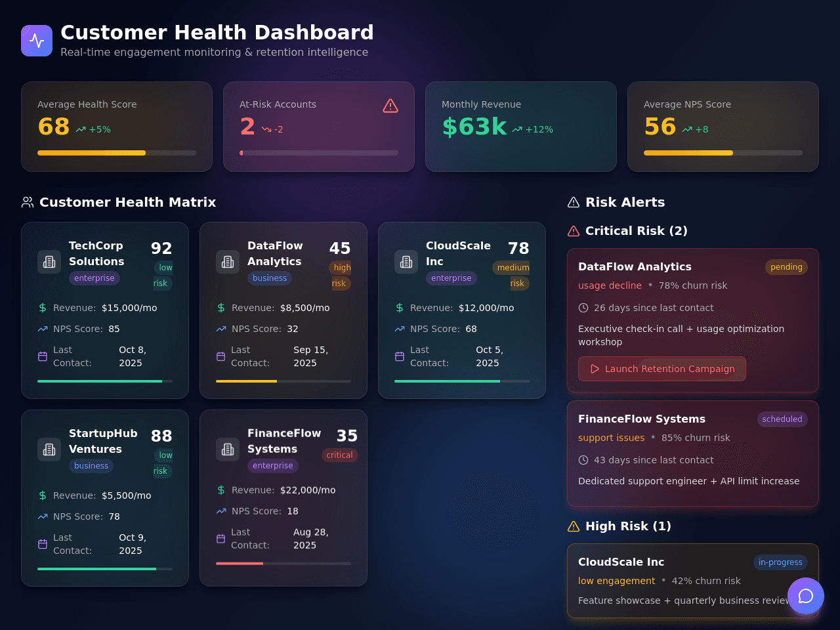Click the Risk Alerts heading warning icon
Screen dimensions: 840x630
574,202
